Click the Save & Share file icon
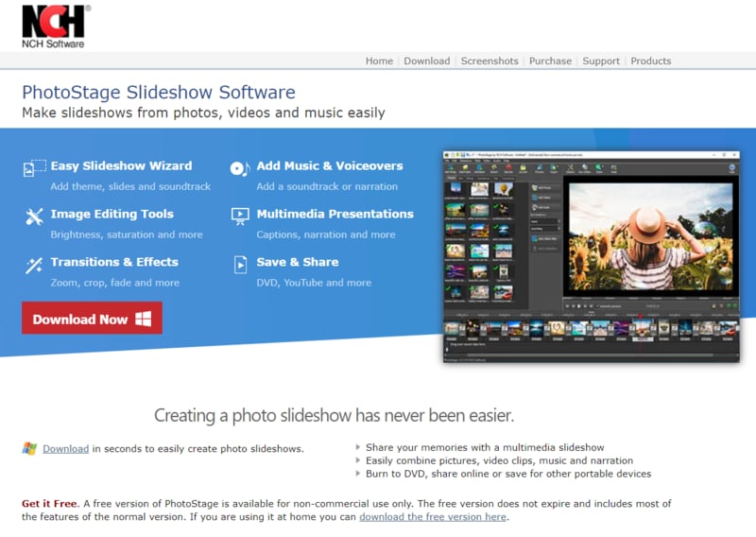Screen dimensions: 756x537 (x=240, y=265)
